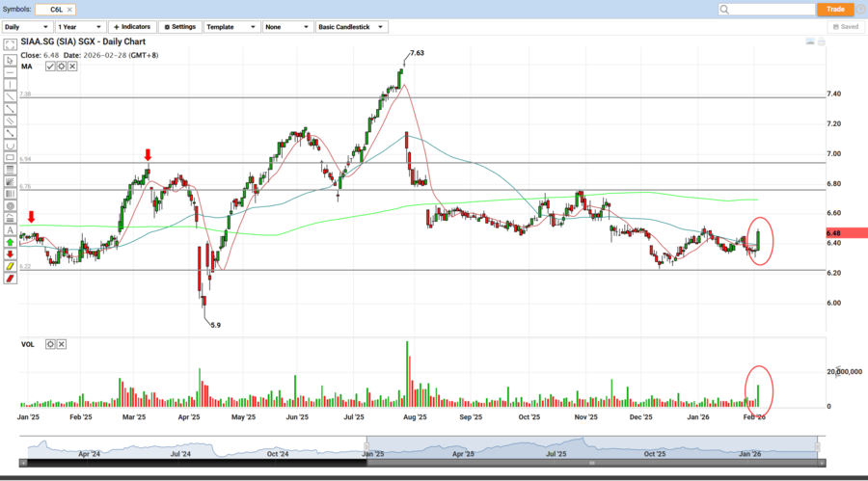Viewport: 868px width, 481px height.
Task: Toggle the VOL indicator settings gear
Action: coord(51,344)
